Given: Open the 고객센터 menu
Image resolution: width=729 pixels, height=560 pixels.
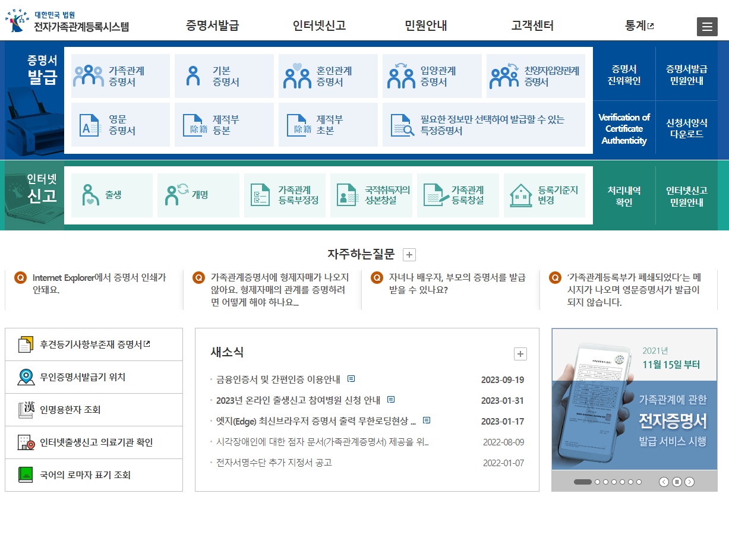Looking at the screenshot, I should (533, 26).
